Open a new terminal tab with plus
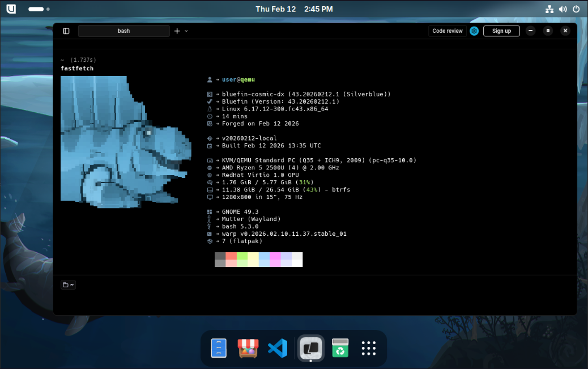 point(177,31)
